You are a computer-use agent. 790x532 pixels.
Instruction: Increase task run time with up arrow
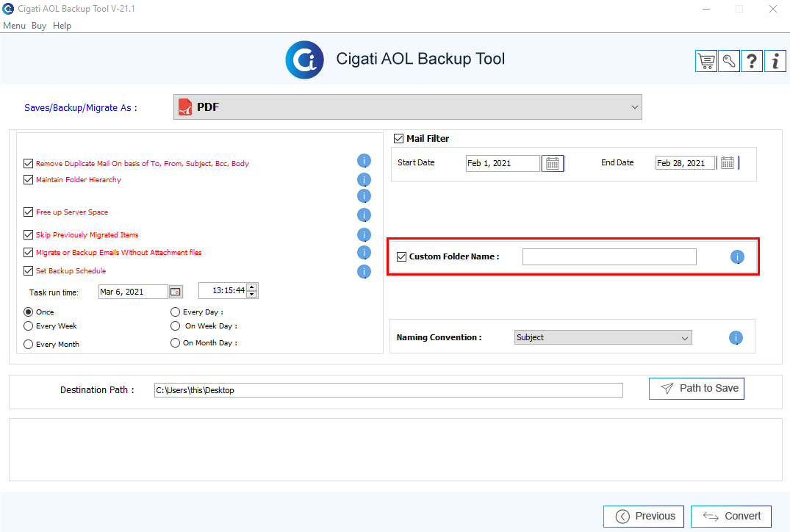tap(252, 287)
